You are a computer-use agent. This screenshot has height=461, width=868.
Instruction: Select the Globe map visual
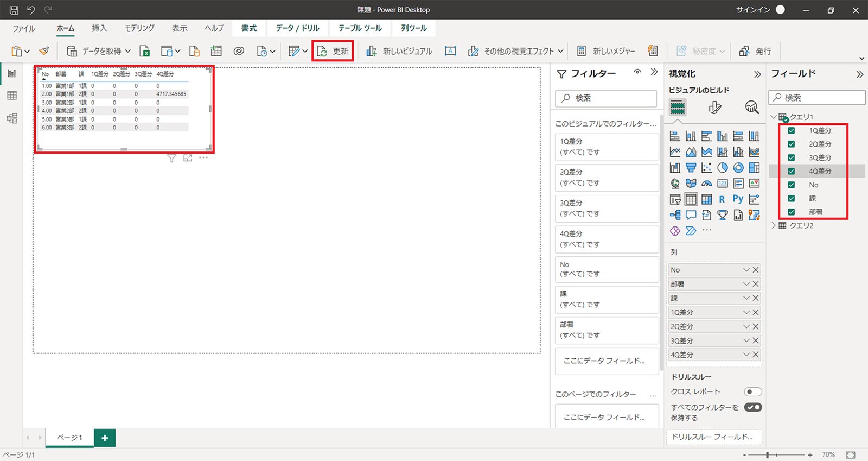click(675, 184)
